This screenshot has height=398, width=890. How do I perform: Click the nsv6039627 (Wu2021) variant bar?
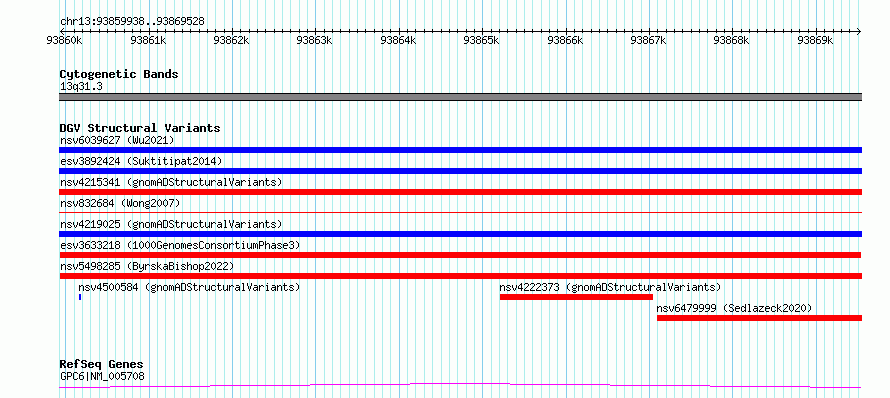tap(460, 150)
